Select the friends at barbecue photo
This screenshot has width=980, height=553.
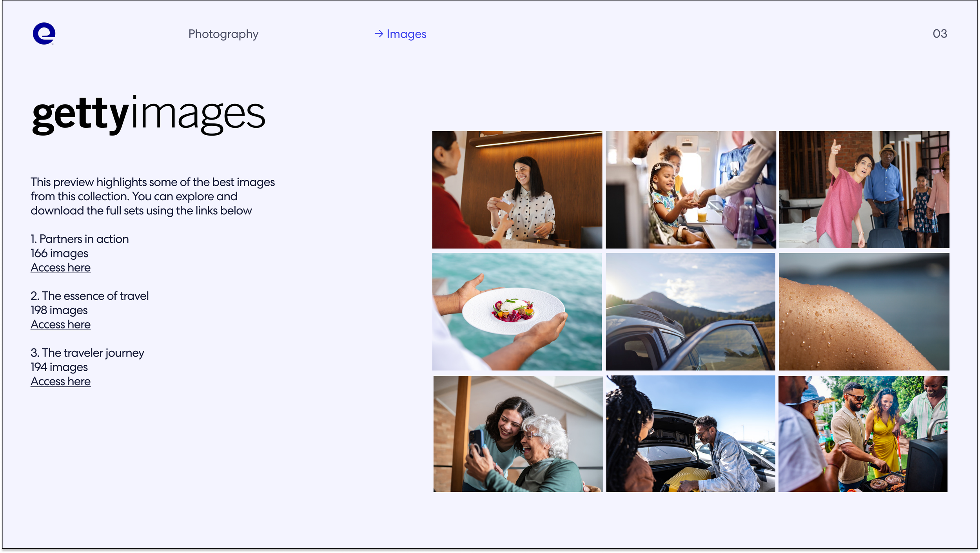[862, 433]
